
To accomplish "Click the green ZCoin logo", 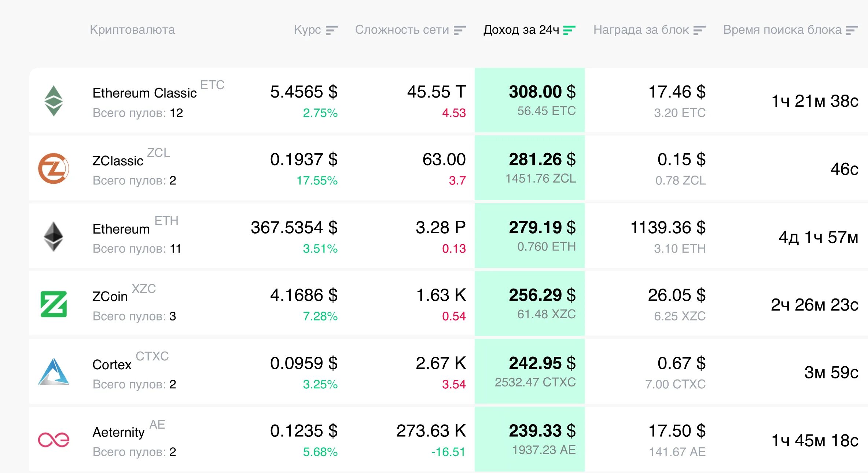I will pyautogui.click(x=54, y=304).
